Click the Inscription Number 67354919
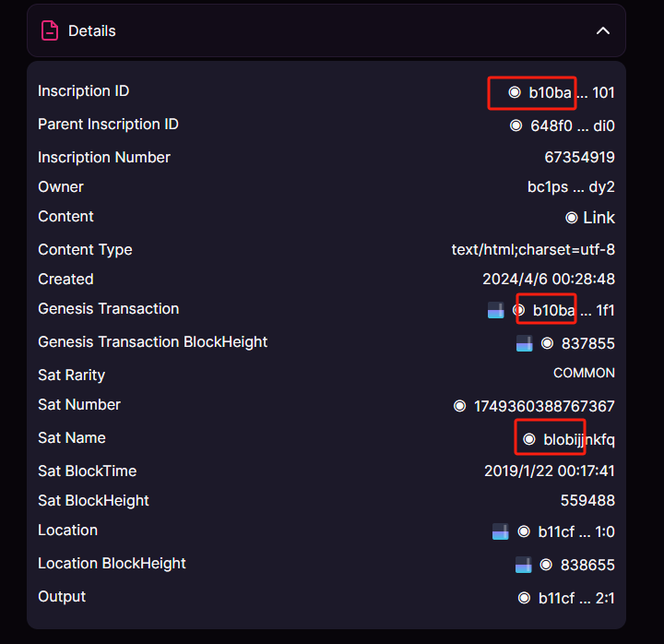Screen dimensions: 664x644 click(x=579, y=158)
